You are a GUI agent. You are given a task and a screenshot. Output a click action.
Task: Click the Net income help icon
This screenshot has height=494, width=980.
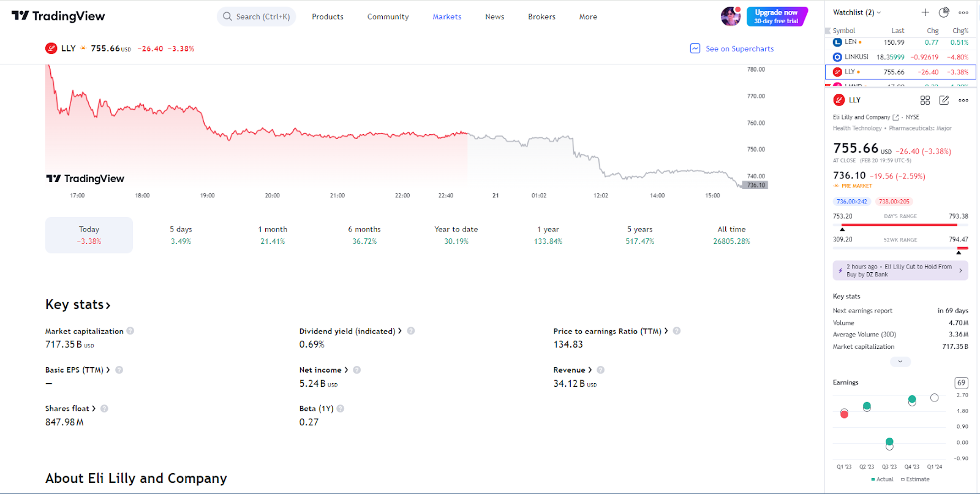(x=357, y=370)
